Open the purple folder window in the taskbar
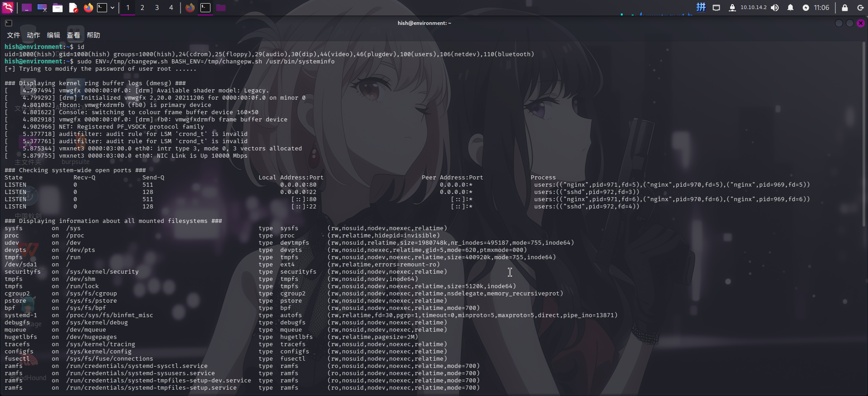Screen dimensions: 868x396 coord(221,8)
